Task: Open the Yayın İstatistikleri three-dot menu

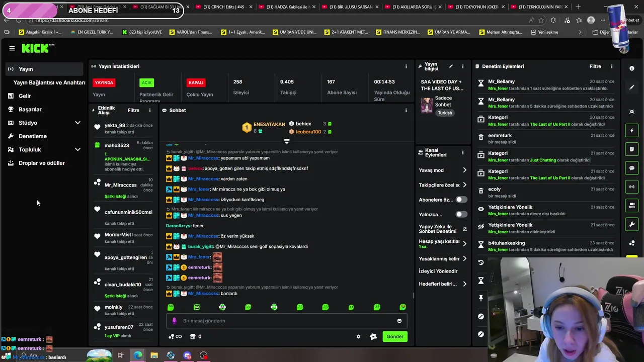Action: 406,66
